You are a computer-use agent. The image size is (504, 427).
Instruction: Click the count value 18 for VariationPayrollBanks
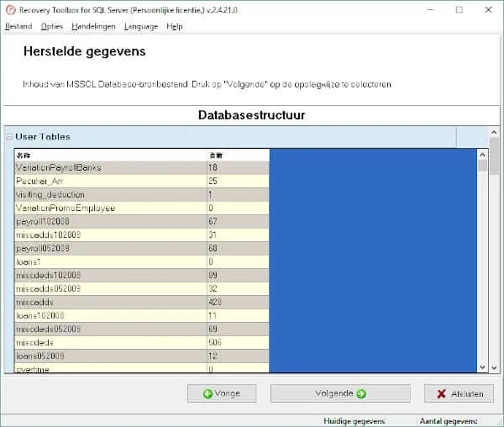click(x=213, y=168)
